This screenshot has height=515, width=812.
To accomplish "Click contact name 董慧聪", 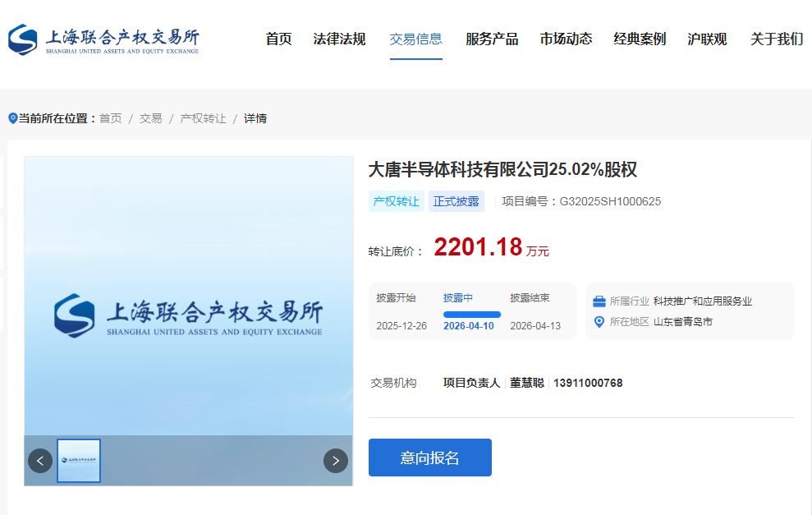I will click(526, 383).
